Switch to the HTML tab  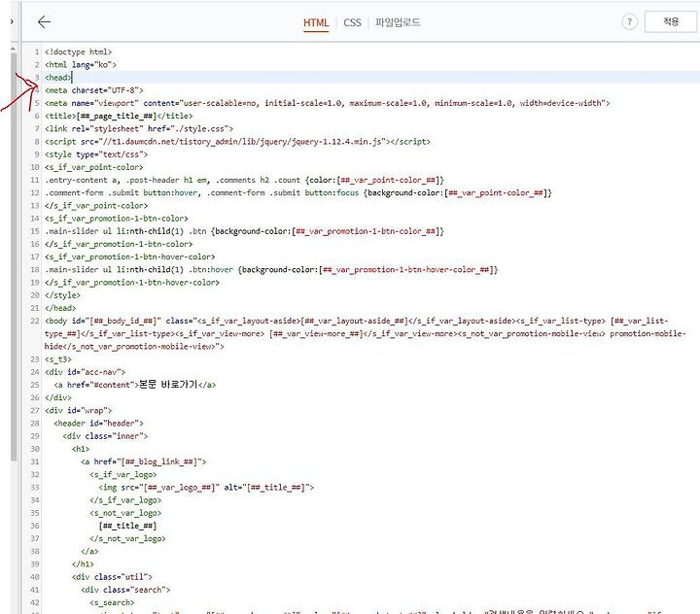pyautogui.click(x=316, y=22)
